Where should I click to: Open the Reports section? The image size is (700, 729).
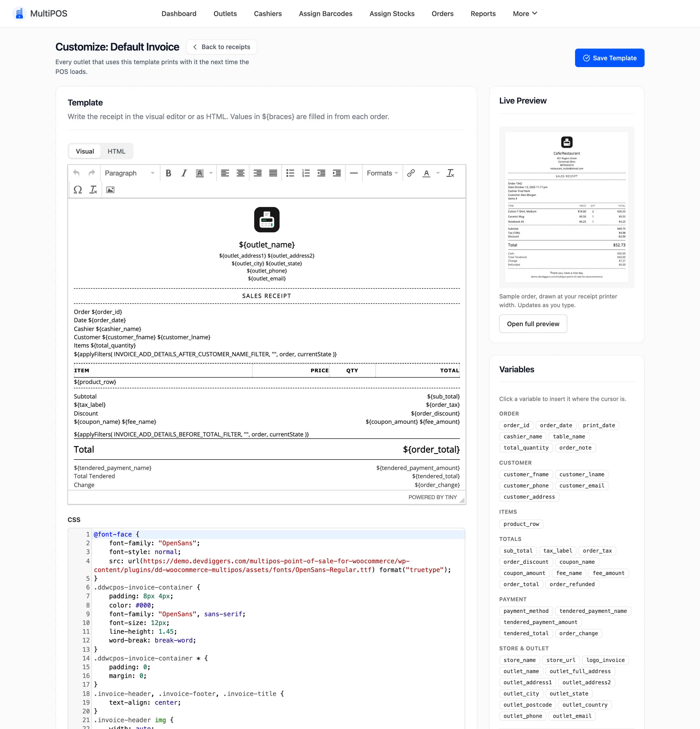coord(483,13)
